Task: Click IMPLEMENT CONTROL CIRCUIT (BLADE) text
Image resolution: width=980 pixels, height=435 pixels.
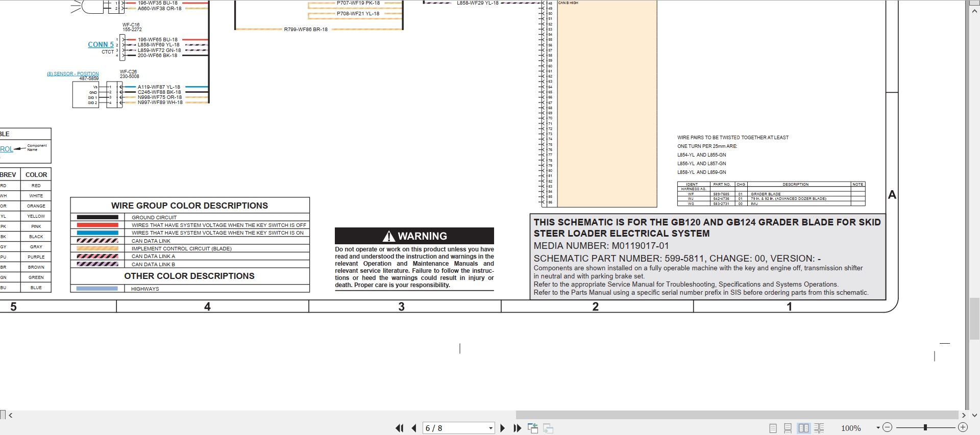Action: click(181, 249)
